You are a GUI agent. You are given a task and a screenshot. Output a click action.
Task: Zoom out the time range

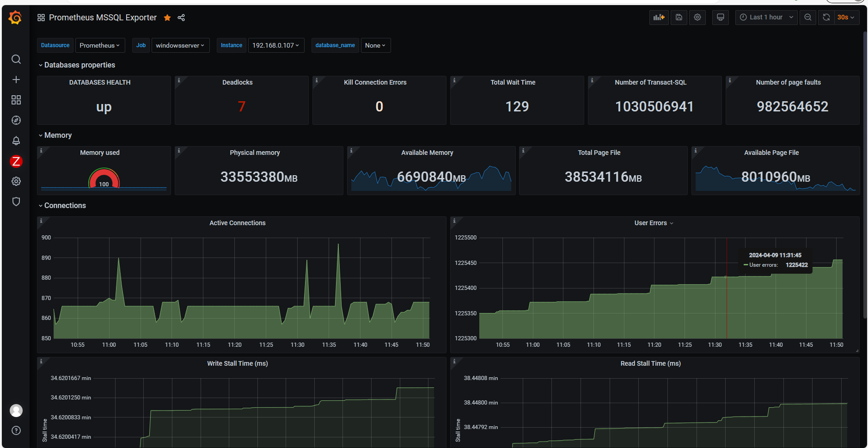[x=807, y=17]
